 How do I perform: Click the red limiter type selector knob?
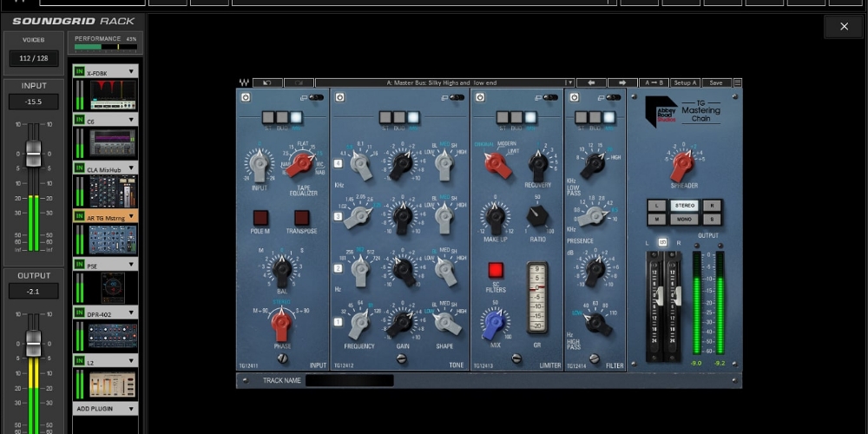pos(497,164)
